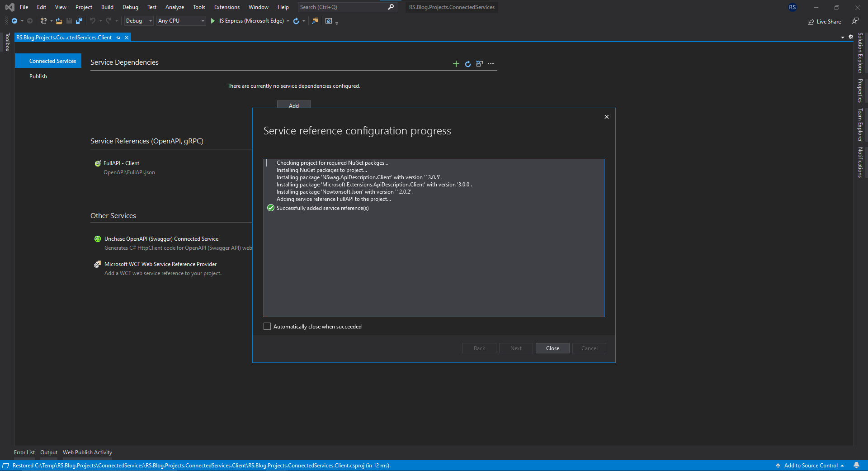
Task: Click the Navigate Backward arrow icon
Action: (14, 21)
